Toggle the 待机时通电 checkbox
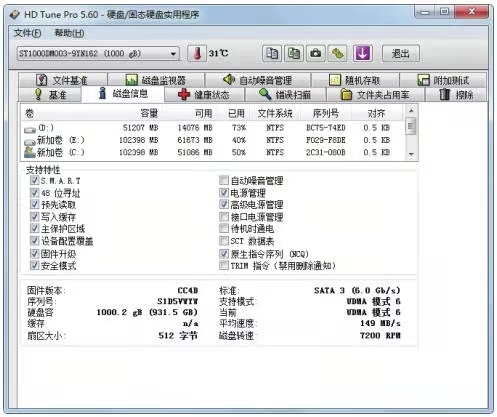This screenshot has height=417, width=497. pyautogui.click(x=224, y=228)
